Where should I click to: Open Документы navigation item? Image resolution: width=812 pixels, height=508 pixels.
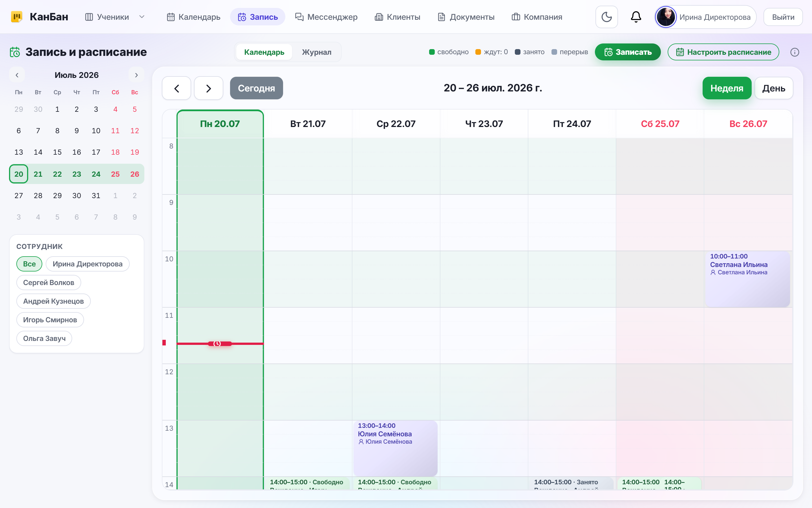(466, 17)
